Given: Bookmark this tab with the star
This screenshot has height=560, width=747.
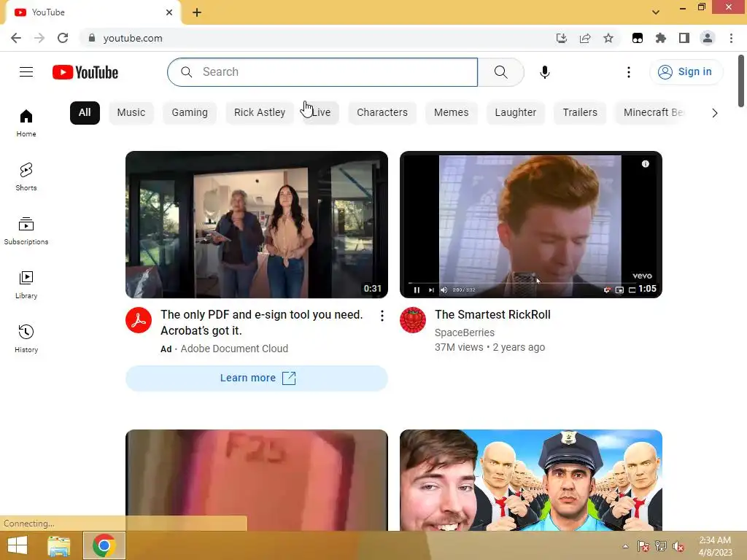Looking at the screenshot, I should coord(608,38).
